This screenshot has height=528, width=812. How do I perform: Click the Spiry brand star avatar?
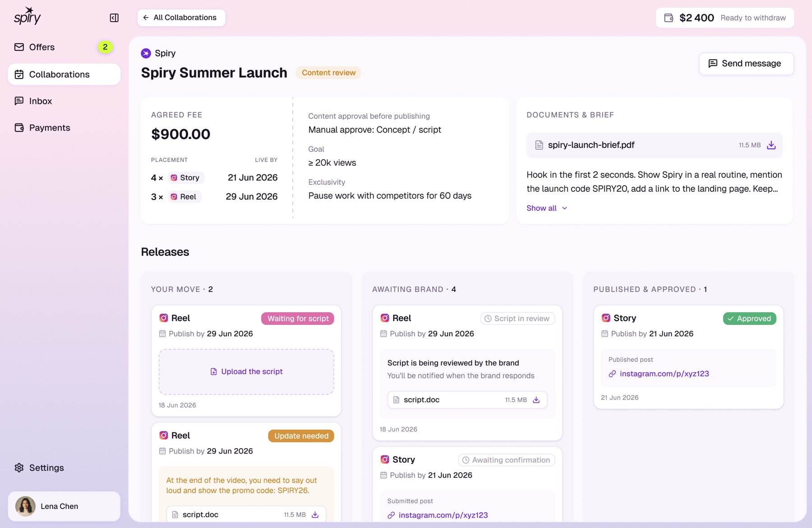[x=146, y=53]
